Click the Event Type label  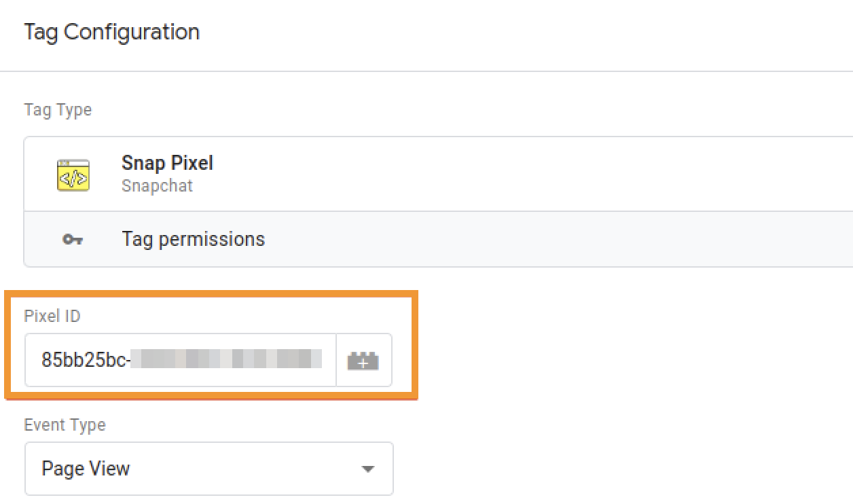[x=65, y=425]
